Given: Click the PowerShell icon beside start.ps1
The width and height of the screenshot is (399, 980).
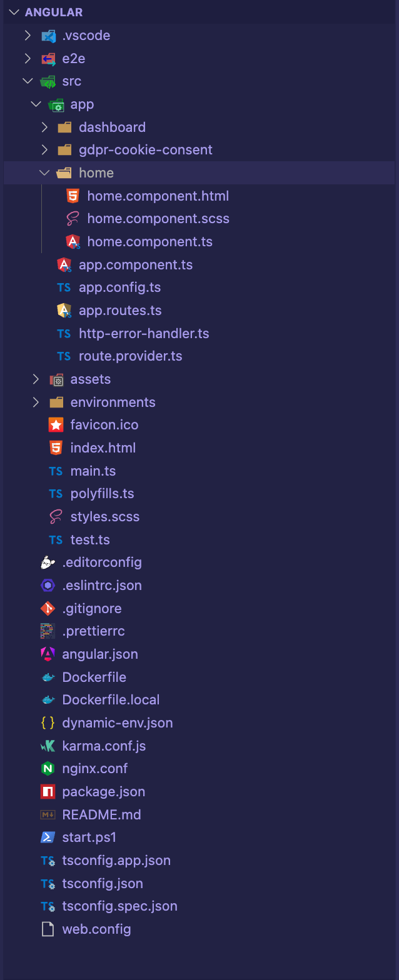Looking at the screenshot, I should click(x=47, y=837).
